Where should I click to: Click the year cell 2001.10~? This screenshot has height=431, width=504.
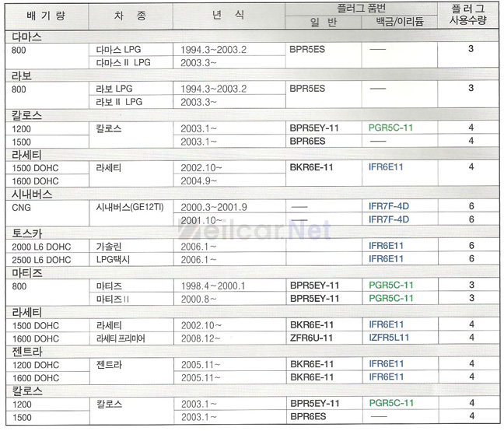201,220
